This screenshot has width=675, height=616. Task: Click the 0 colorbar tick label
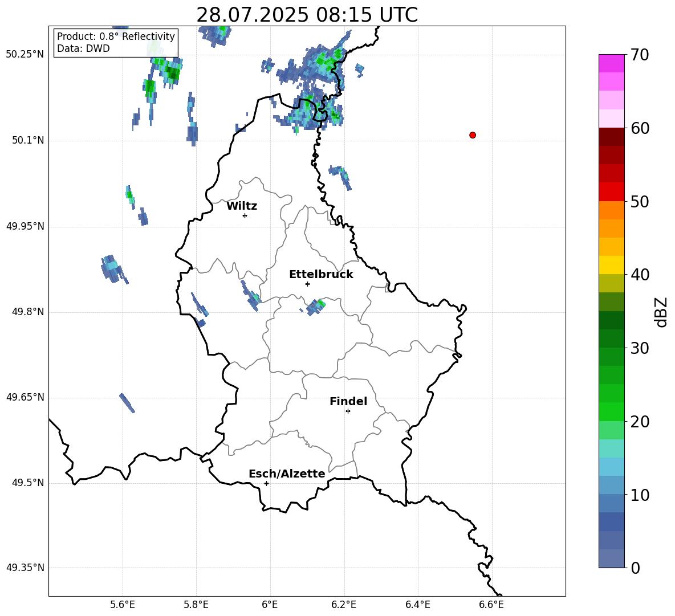click(x=635, y=568)
